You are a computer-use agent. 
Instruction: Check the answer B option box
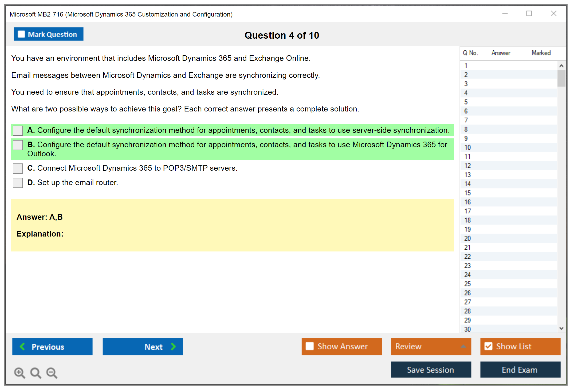click(18, 145)
